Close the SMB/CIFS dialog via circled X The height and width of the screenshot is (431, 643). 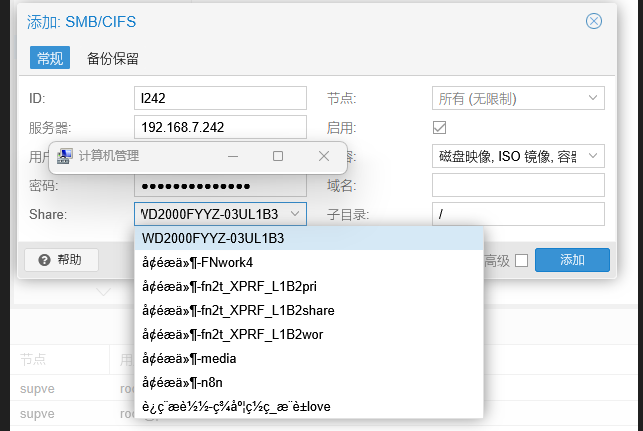[593, 21]
